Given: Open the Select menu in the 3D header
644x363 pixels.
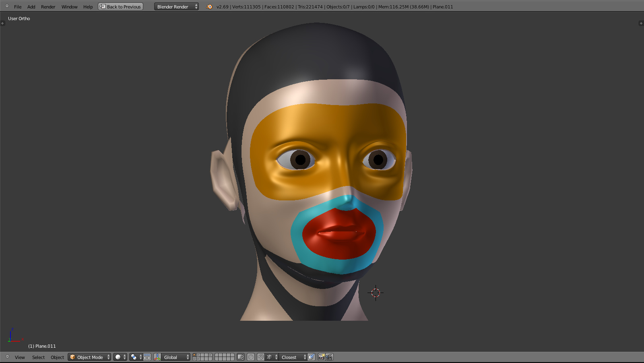Looking at the screenshot, I should 38,357.
